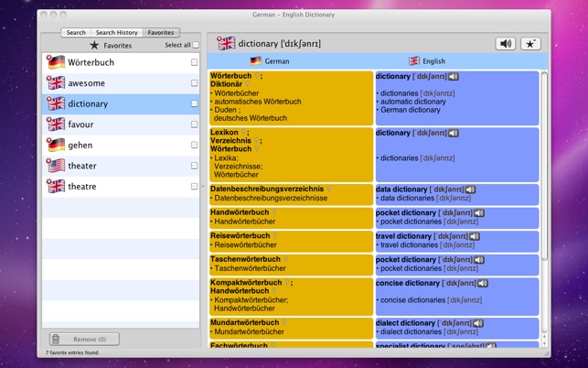Viewport: 588px width, 368px height.
Task: Click 'automatic dictionary' in English column
Action: [x=413, y=102]
